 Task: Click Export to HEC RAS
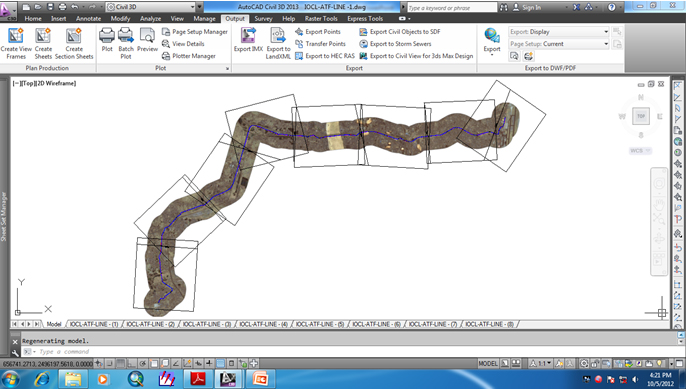click(325, 56)
